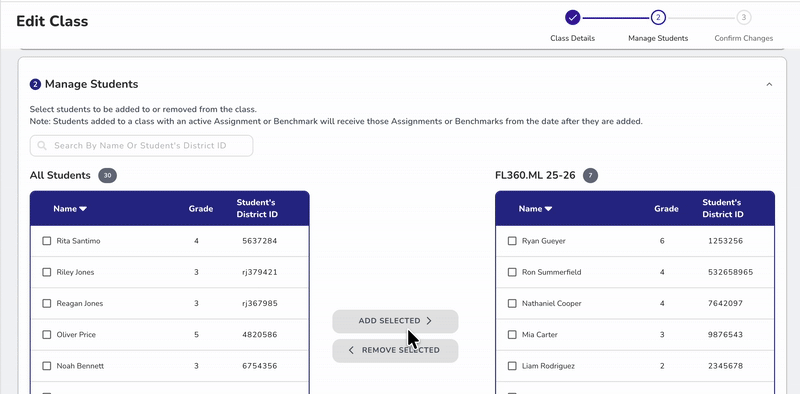This screenshot has height=394, width=800.
Task: Click the Remove Selected button
Action: coord(395,351)
